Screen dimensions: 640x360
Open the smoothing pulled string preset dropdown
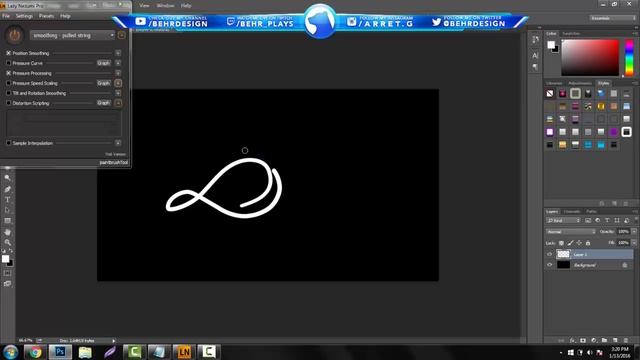click(72, 36)
